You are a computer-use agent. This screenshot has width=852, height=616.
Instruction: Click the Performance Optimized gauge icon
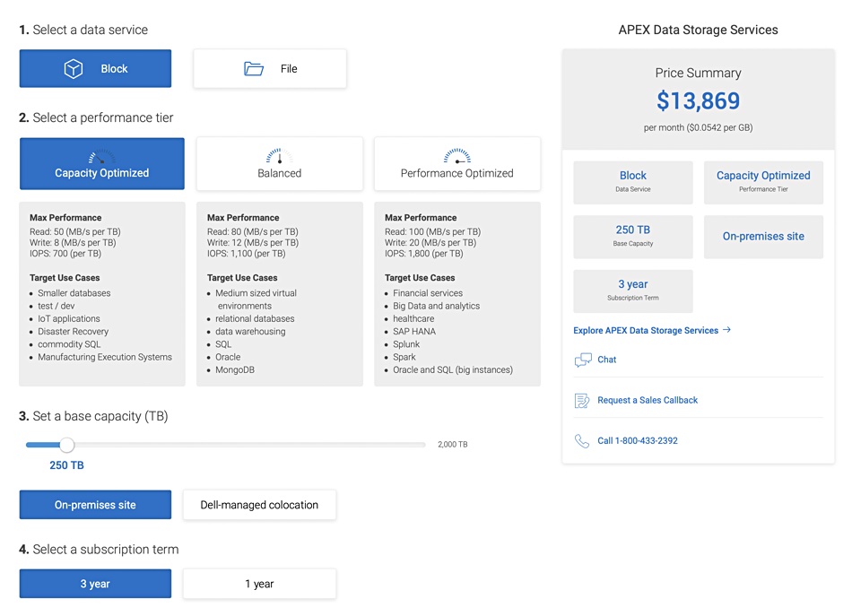pos(456,156)
